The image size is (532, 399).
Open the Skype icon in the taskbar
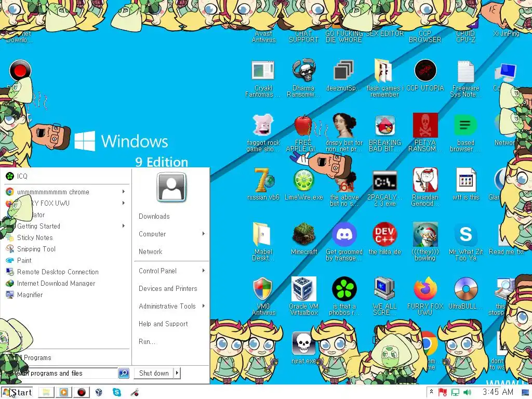(x=117, y=393)
